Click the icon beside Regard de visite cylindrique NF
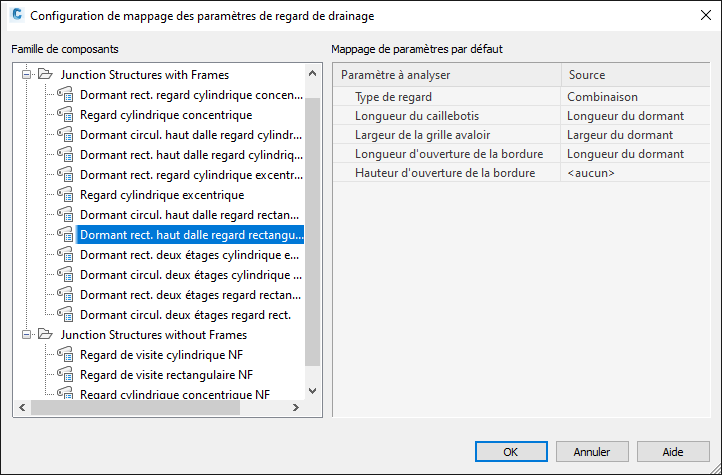The height and width of the screenshot is (475, 722). pos(66,355)
